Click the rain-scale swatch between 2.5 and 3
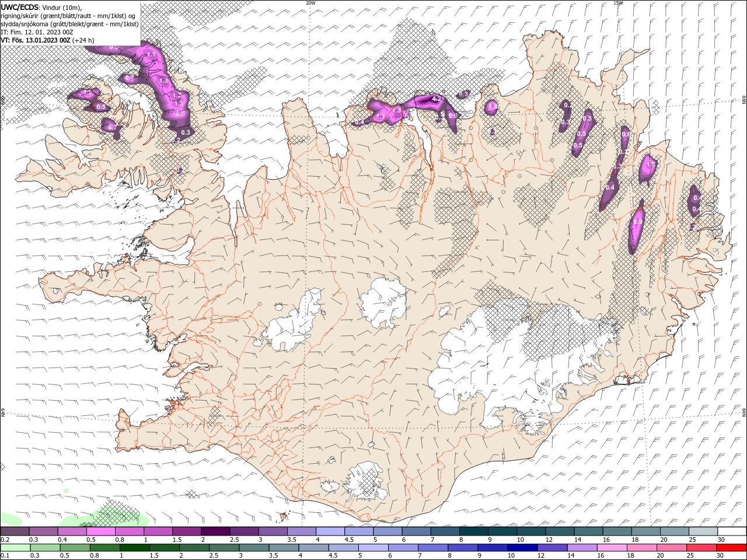The image size is (747, 560). pos(224,548)
